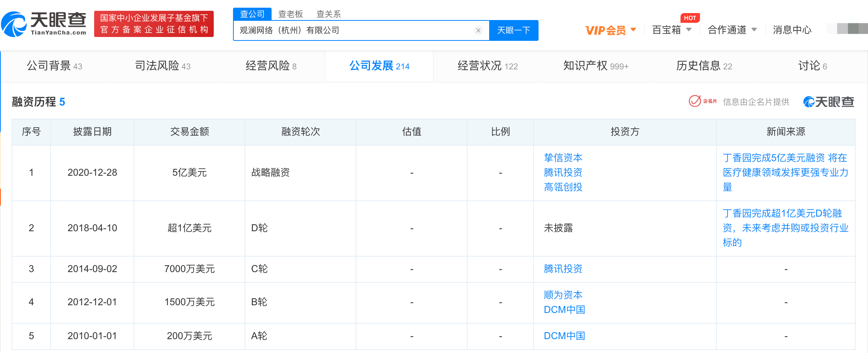Click the 企名片 checkmark logo

click(x=703, y=101)
